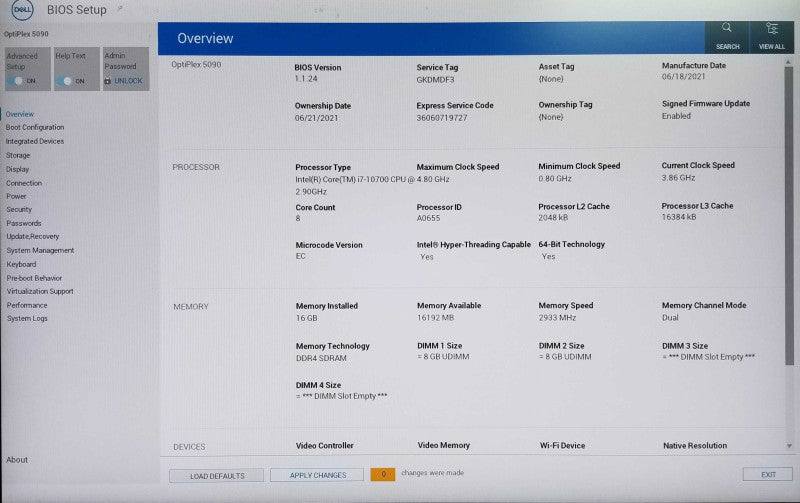Click the Load Defaults button
The width and height of the screenshot is (800, 503).
pyautogui.click(x=216, y=475)
